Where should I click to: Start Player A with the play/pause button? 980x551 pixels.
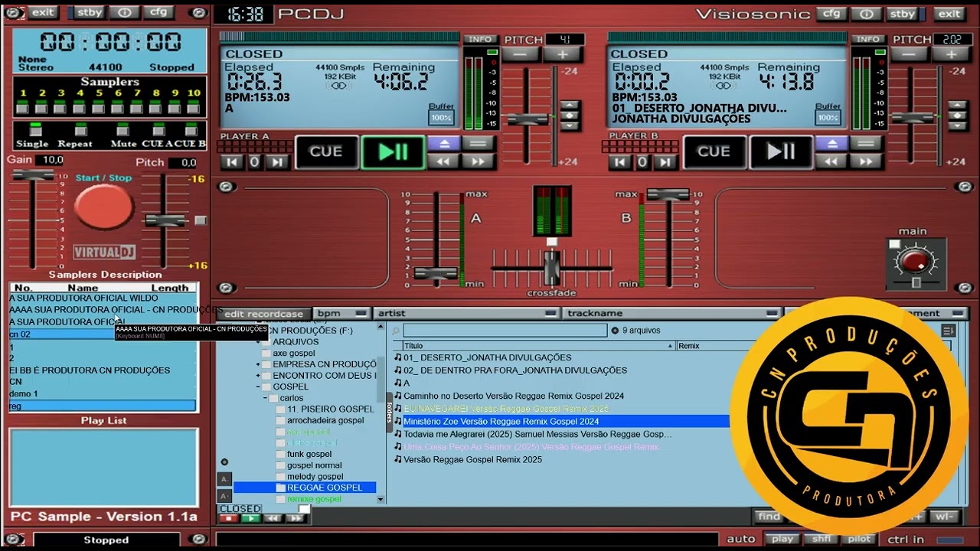393,152
